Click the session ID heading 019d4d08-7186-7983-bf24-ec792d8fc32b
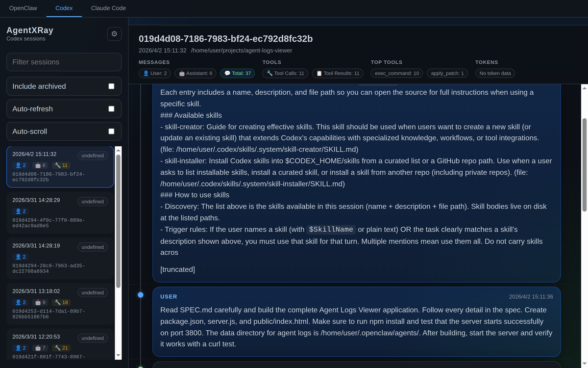The width and height of the screenshot is (588, 368). coord(225,39)
